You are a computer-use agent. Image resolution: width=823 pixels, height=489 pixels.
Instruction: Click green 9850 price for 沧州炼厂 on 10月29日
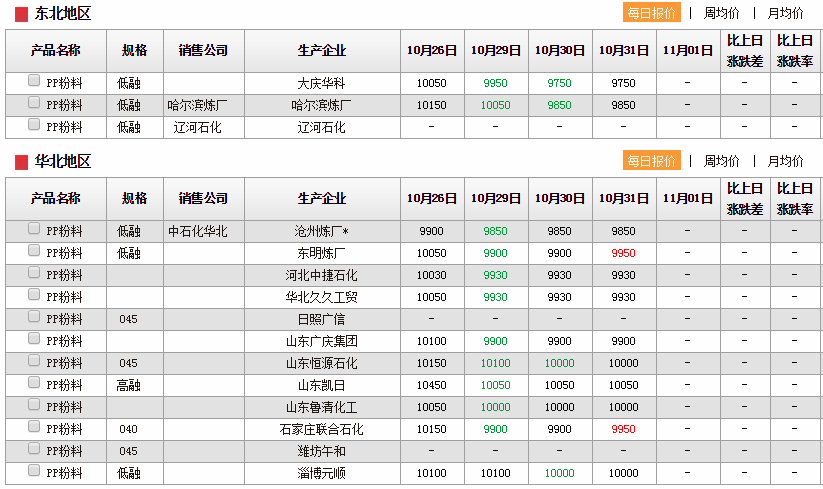[495, 231]
